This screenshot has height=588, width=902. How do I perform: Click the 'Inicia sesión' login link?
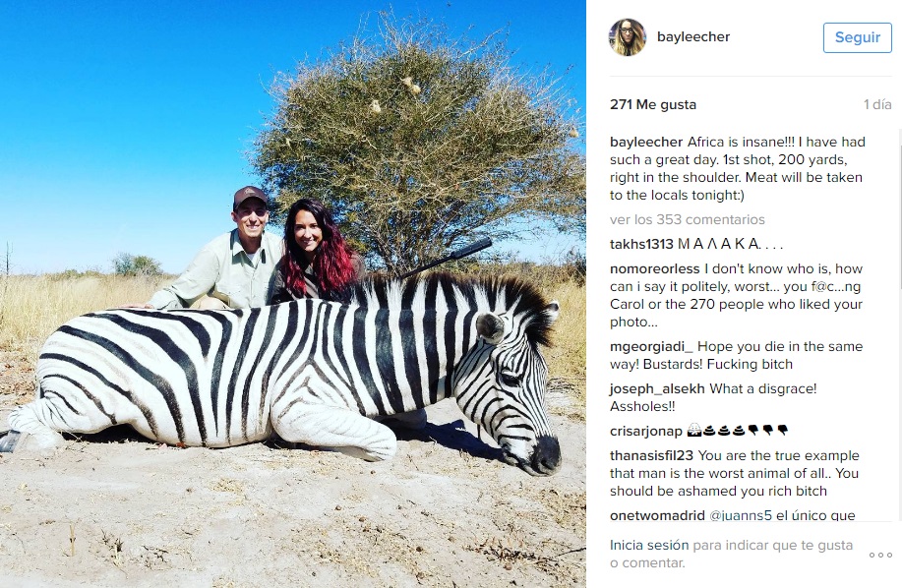(649, 545)
